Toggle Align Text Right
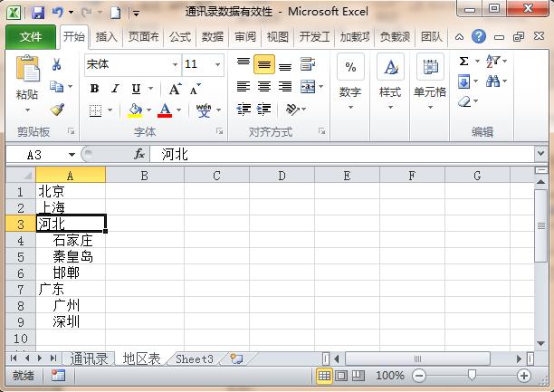The image size is (554, 392). pyautogui.click(x=285, y=87)
